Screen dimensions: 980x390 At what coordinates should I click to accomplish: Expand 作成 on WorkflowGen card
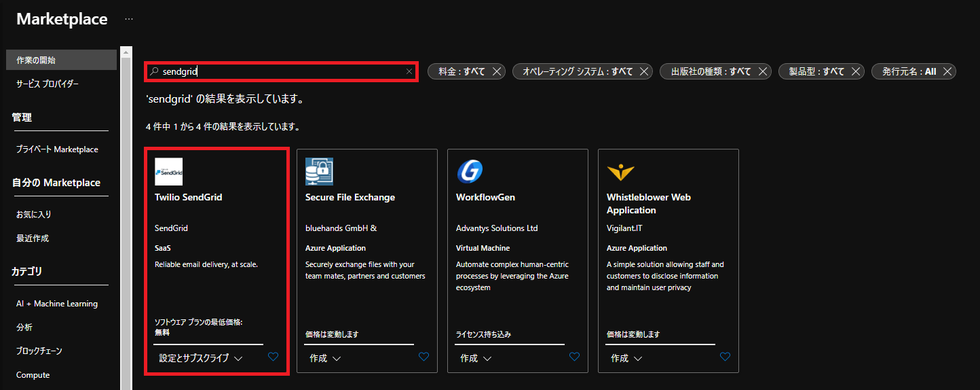(476, 358)
